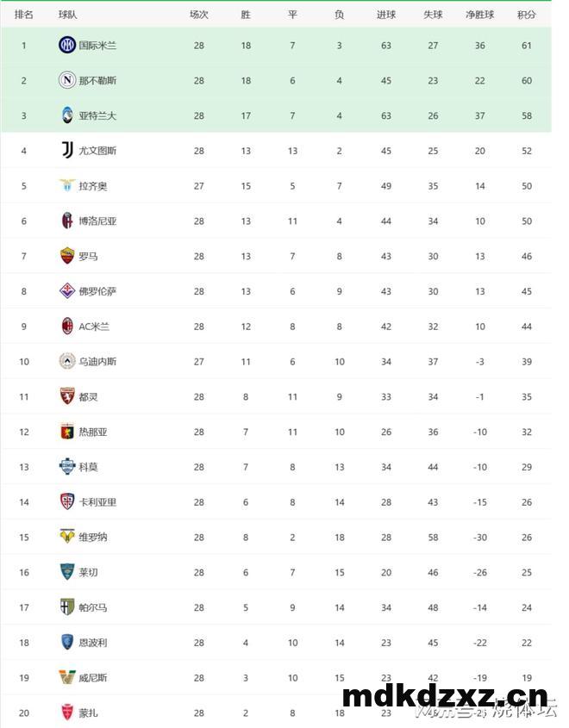Sort by the 积分 column header
This screenshot has width=569, height=728.
point(526,15)
